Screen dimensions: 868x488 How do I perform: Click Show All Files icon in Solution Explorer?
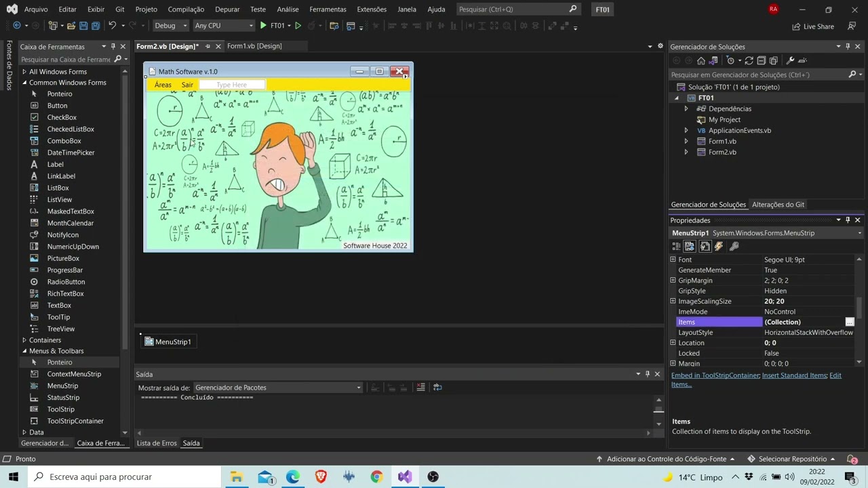coord(774,60)
